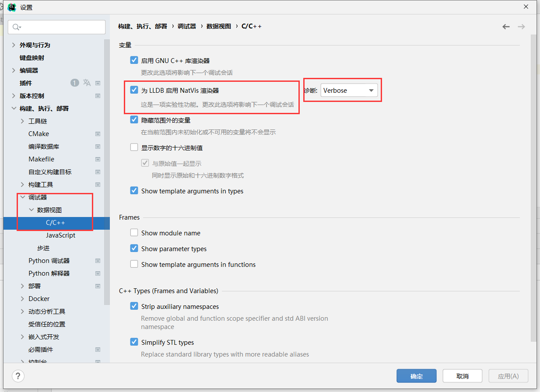
Task: Click the forward navigation arrow in the top right
Action: (x=521, y=26)
